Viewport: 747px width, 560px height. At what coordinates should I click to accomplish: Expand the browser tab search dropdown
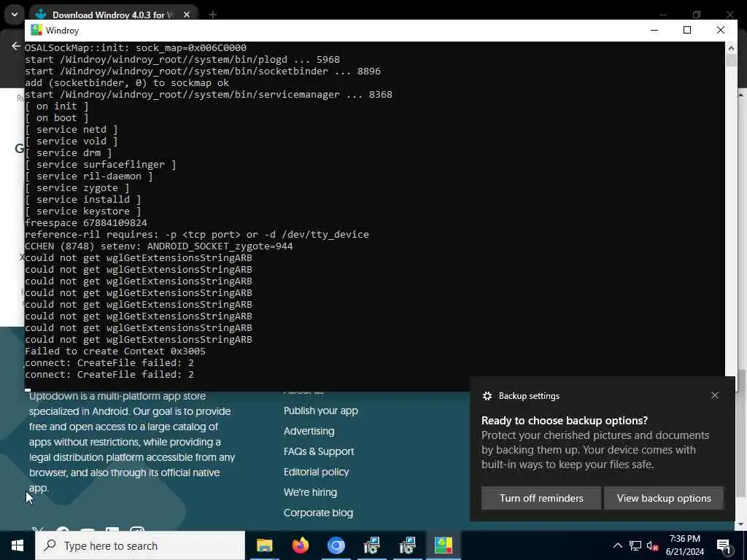tap(15, 15)
